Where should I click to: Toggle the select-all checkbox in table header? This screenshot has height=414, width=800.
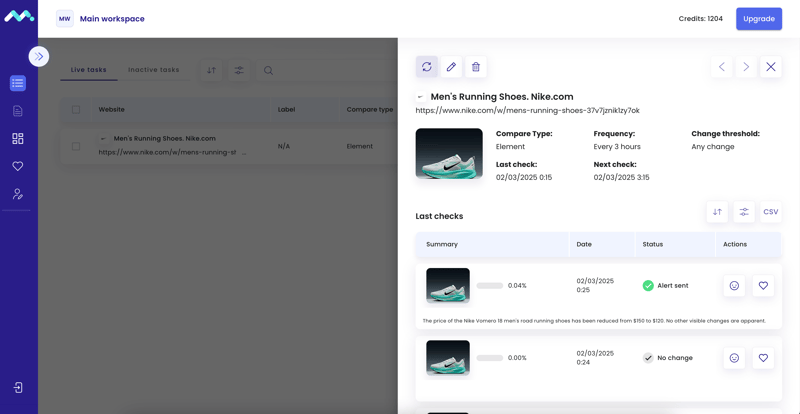76,109
